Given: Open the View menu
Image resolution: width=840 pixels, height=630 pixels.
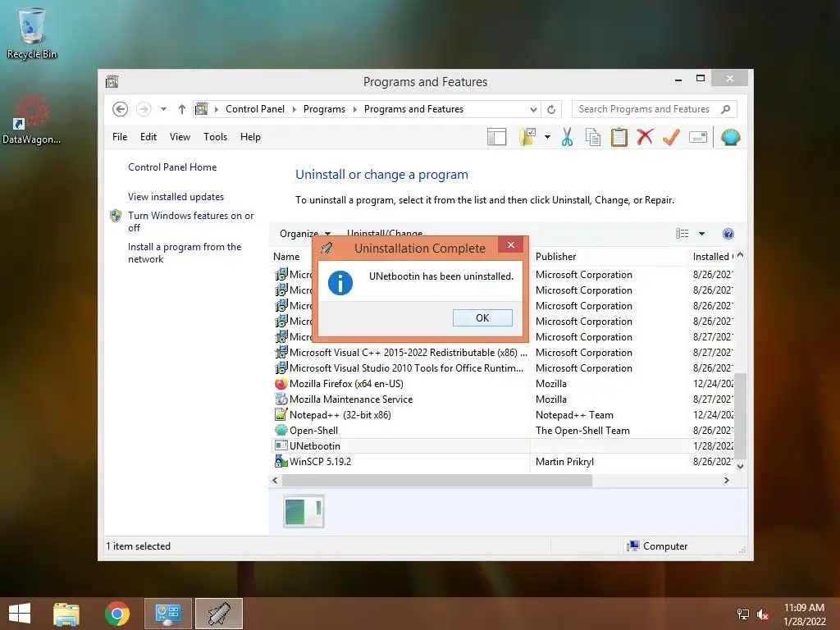Looking at the screenshot, I should tap(180, 137).
